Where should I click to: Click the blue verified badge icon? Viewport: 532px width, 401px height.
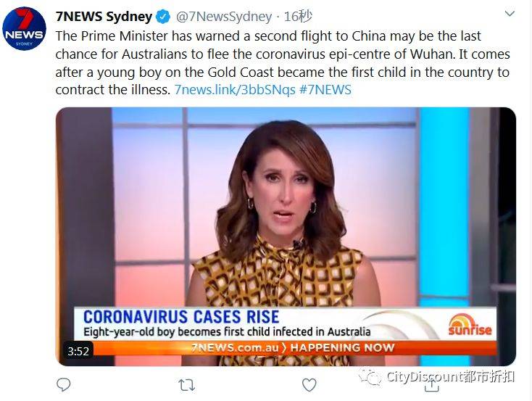point(163,17)
